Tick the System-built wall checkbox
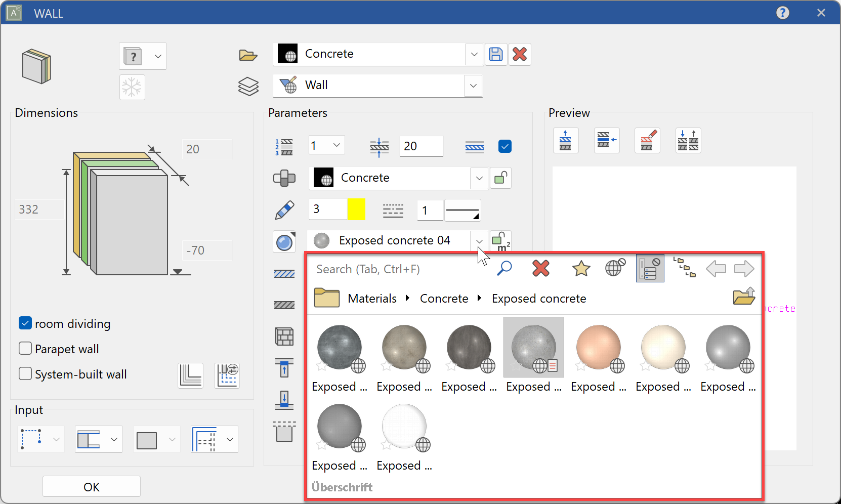 pos(25,374)
